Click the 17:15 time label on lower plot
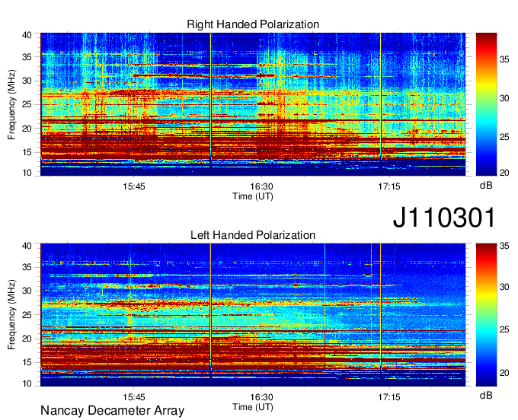518x420 pixels. [389, 397]
